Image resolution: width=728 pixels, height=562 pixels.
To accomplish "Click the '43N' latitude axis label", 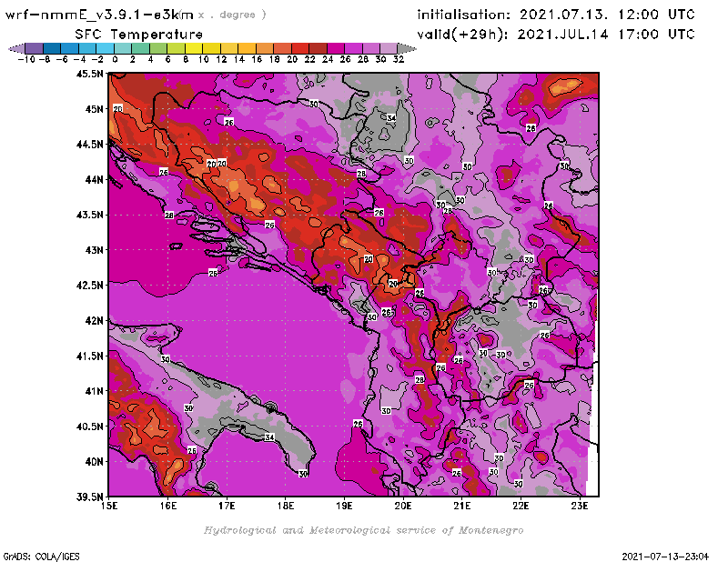I will 94,250.
